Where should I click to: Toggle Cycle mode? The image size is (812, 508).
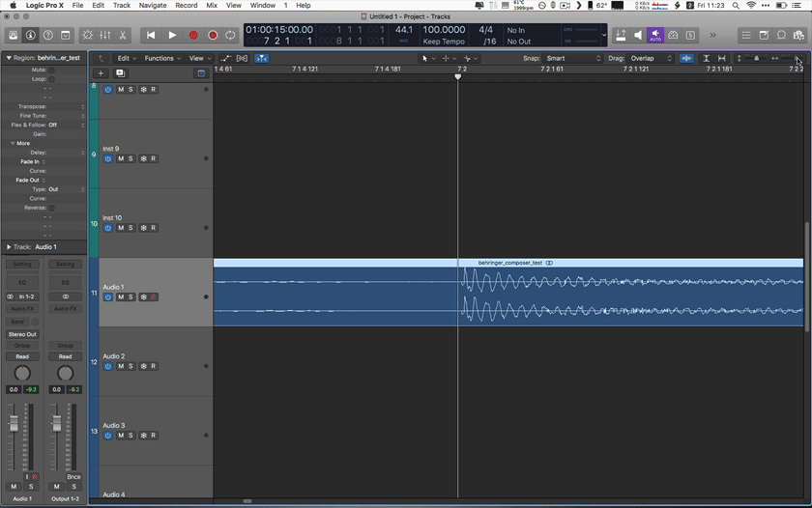click(230, 35)
